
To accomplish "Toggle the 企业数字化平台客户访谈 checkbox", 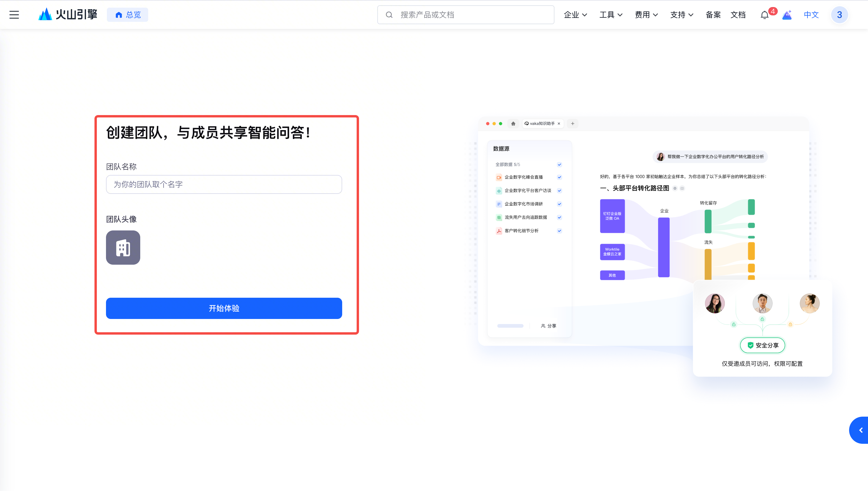I will tap(559, 191).
